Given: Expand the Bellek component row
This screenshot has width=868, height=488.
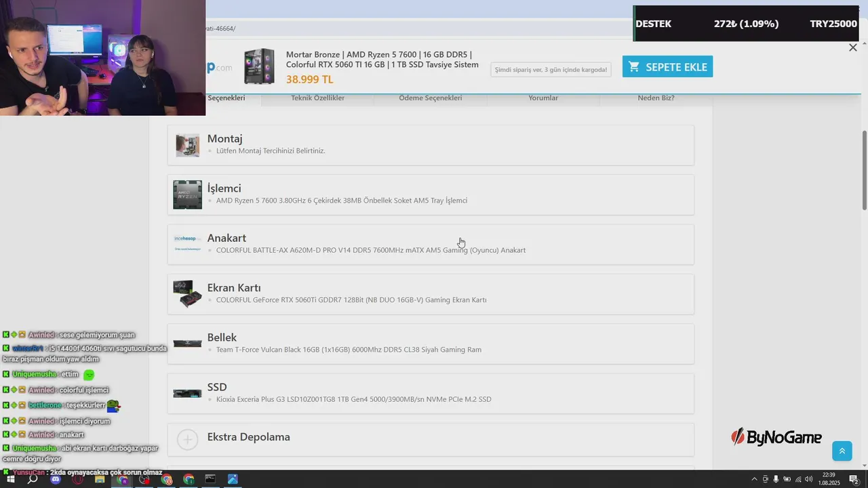Looking at the screenshot, I should pyautogui.click(x=431, y=344).
